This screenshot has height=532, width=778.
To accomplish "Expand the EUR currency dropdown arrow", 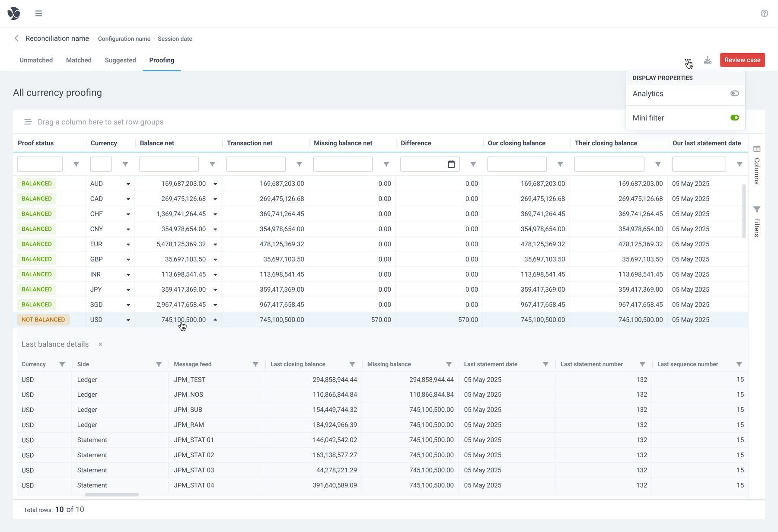I will click(128, 245).
